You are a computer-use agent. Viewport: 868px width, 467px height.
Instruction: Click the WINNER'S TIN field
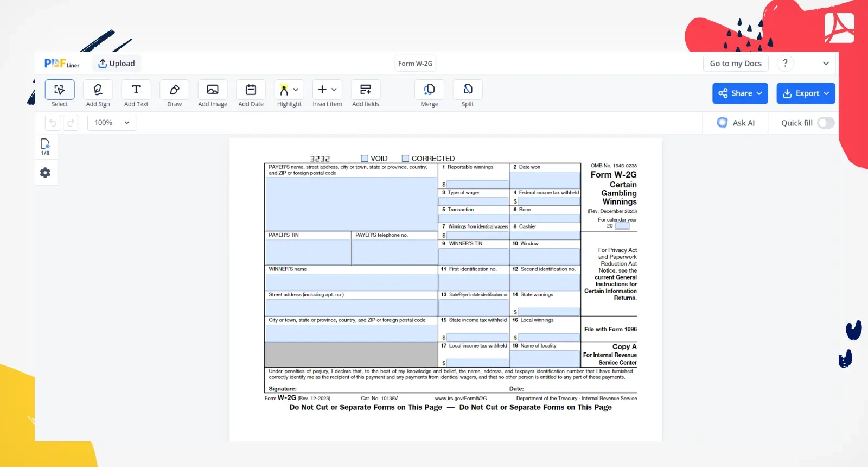(474, 256)
